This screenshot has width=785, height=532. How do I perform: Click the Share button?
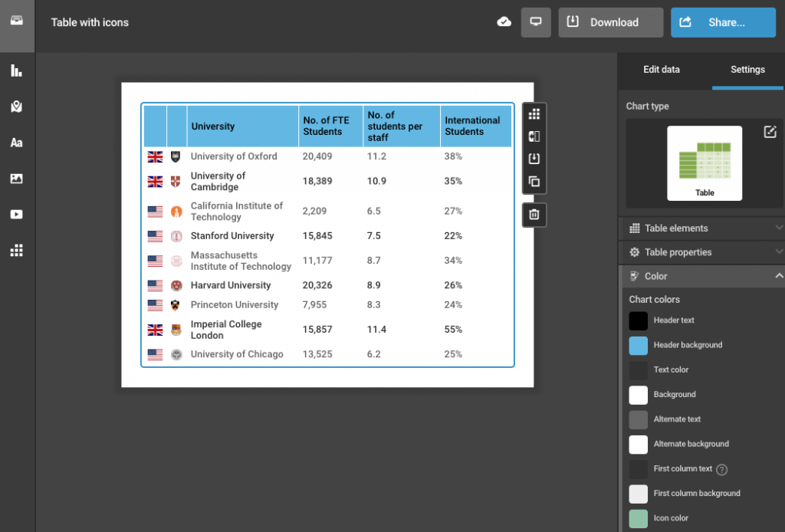pos(723,22)
